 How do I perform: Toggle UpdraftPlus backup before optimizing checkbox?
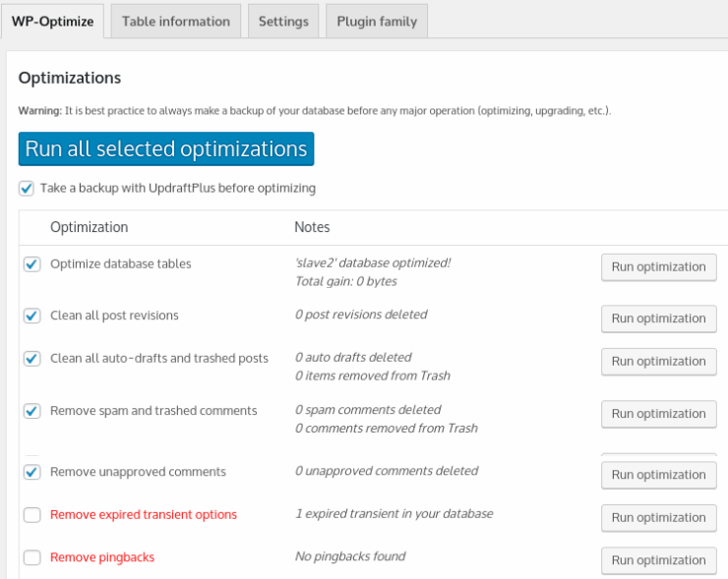click(27, 188)
